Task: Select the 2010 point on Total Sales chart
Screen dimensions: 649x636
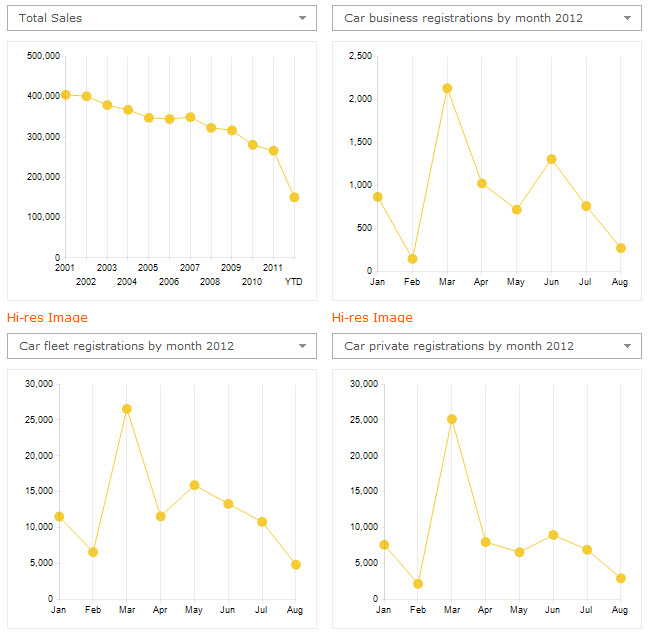Action: (253, 145)
